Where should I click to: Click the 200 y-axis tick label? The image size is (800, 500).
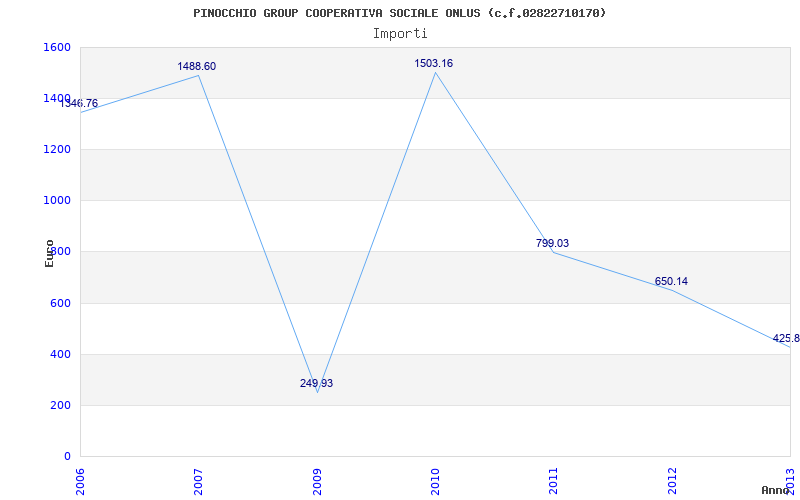click(x=61, y=406)
